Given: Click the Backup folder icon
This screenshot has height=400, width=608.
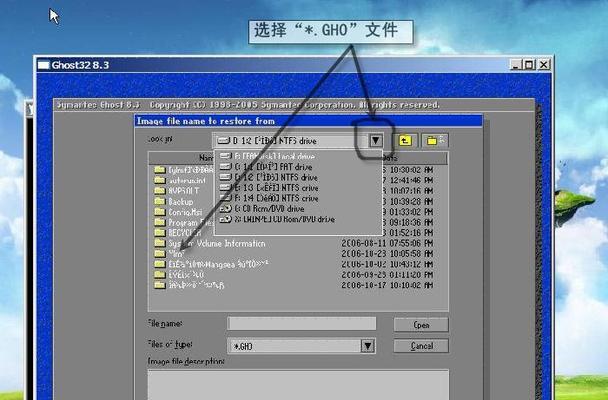Looking at the screenshot, I should (x=160, y=201).
